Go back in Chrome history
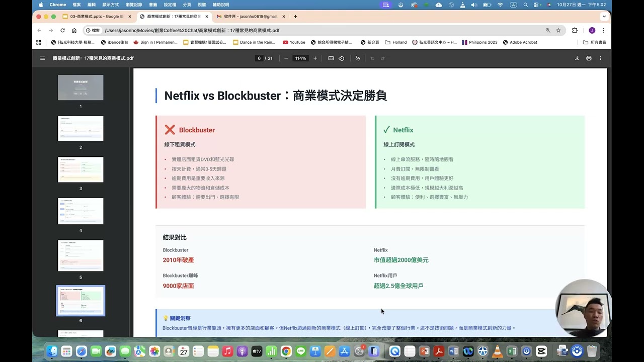Image resolution: width=644 pixels, height=362 pixels. 40,30
